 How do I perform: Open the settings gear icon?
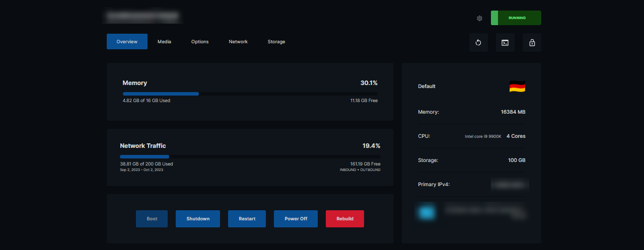tap(479, 18)
